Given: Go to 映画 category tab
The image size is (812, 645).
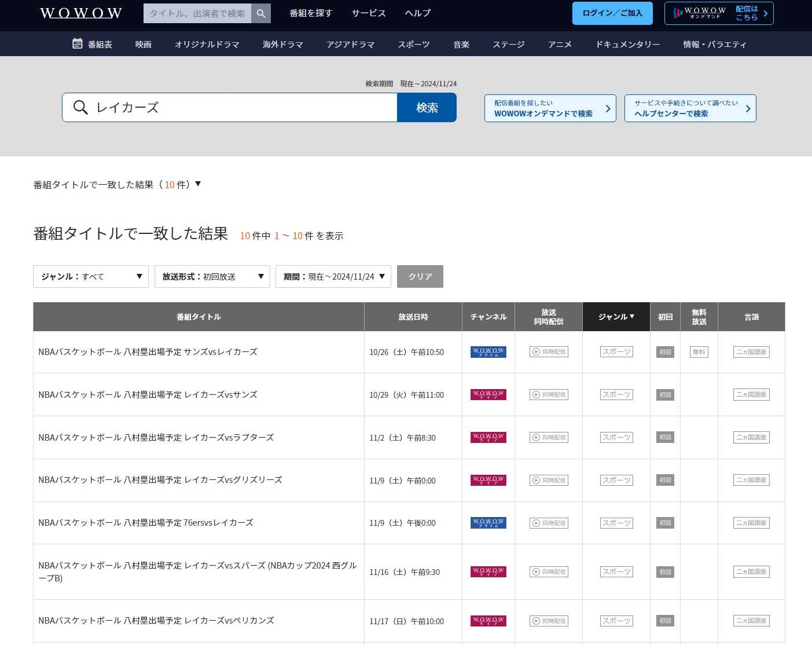Looking at the screenshot, I should tap(144, 45).
